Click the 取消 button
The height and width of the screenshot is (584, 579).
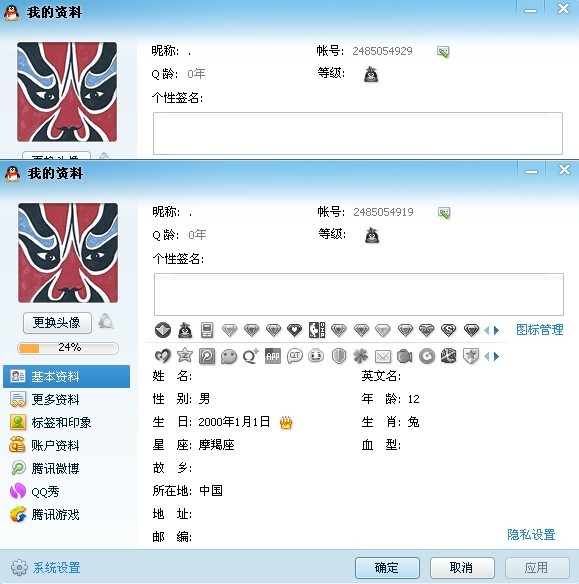(462, 568)
